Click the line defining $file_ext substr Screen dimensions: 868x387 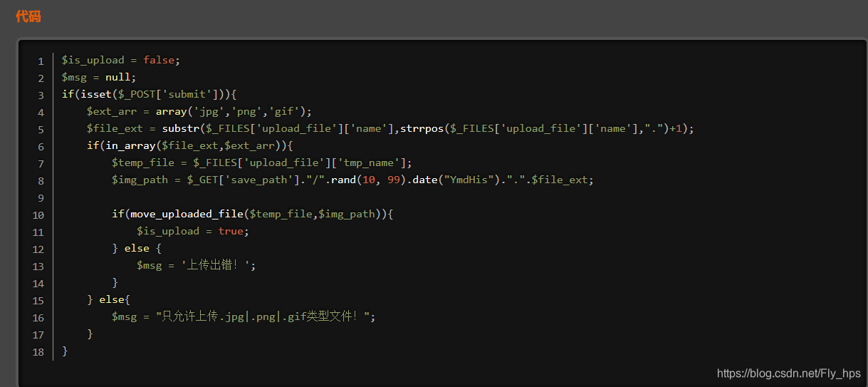tap(390, 129)
